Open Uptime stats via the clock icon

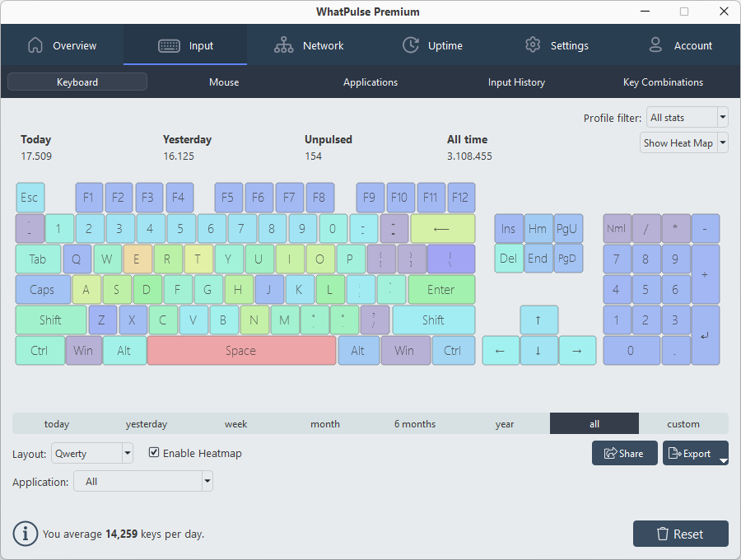[410, 45]
